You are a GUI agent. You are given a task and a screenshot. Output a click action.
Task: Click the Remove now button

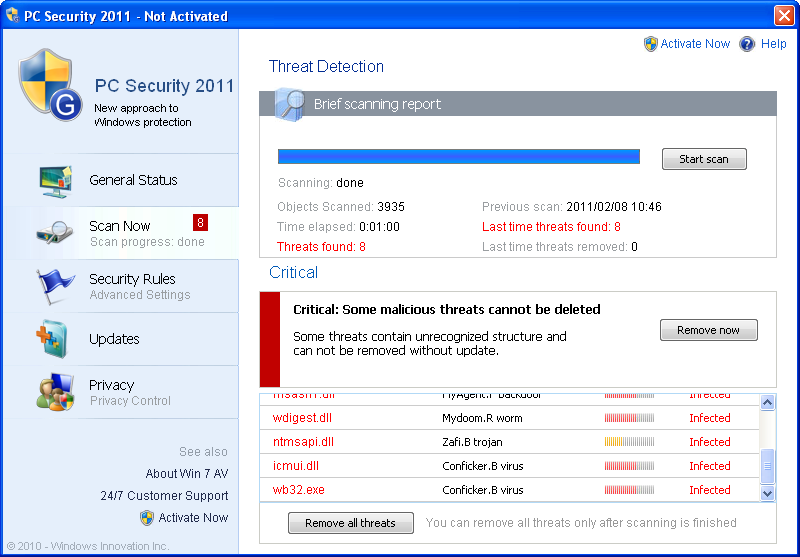pos(709,330)
